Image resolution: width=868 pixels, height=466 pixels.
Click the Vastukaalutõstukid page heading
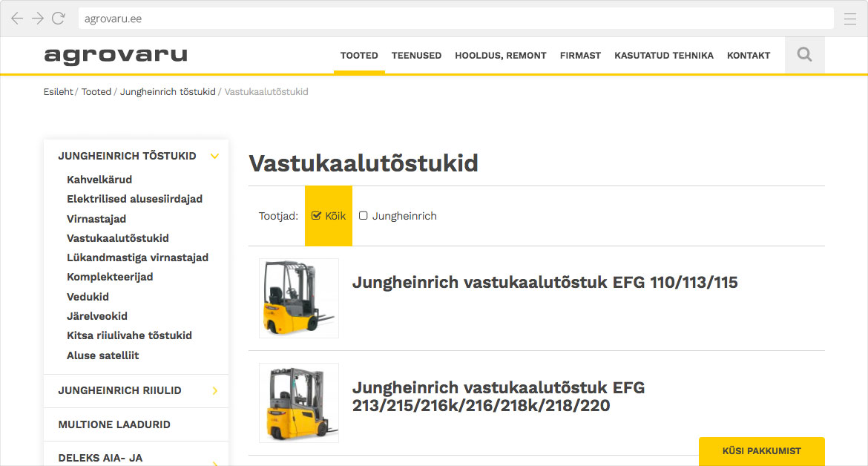point(363,163)
